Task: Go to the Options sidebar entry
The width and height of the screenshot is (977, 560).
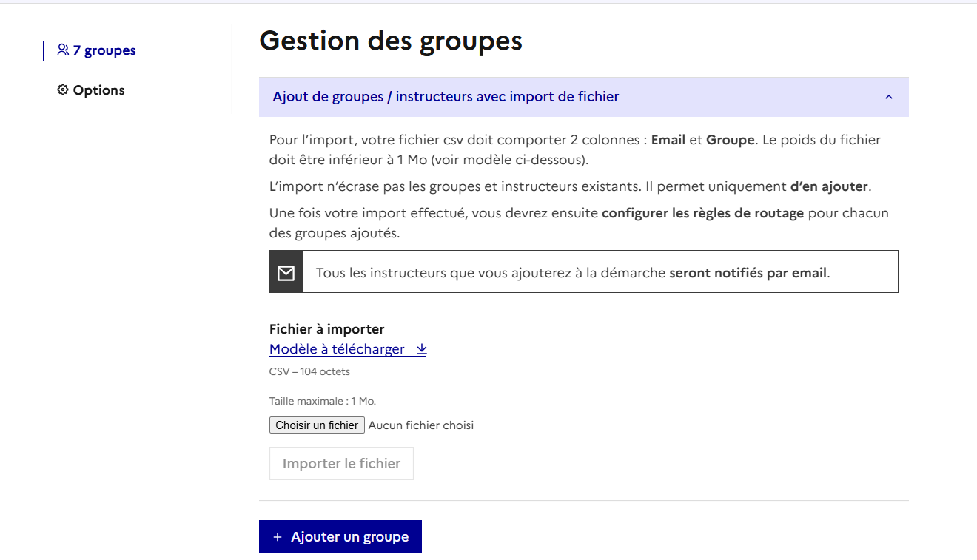Action: [x=98, y=90]
